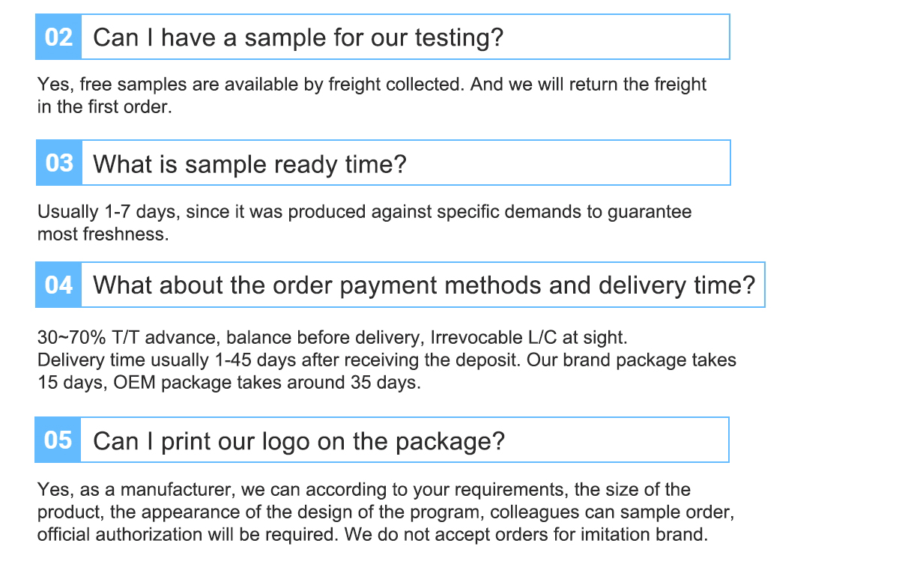This screenshot has height=588, width=899.
Task: Click the blue 02 number badge
Action: (x=58, y=37)
